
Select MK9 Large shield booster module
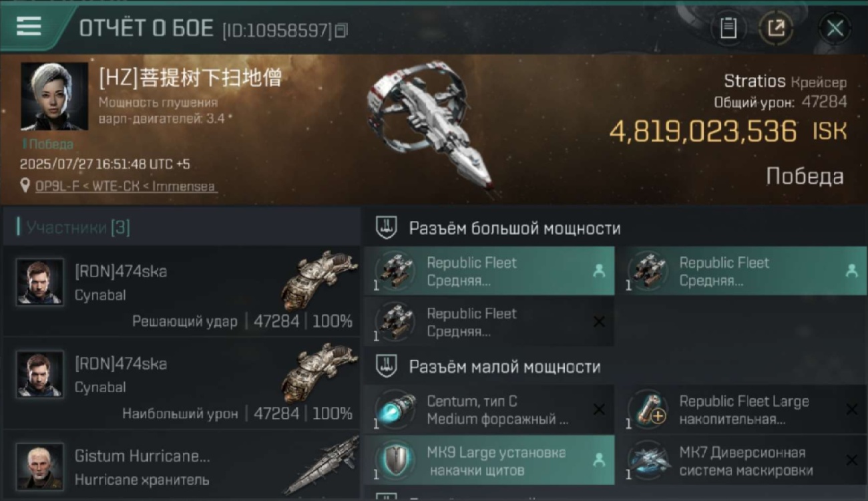(489, 460)
